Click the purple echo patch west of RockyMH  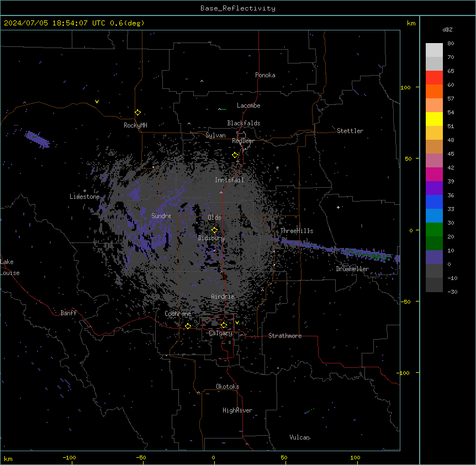pyautogui.click(x=38, y=139)
